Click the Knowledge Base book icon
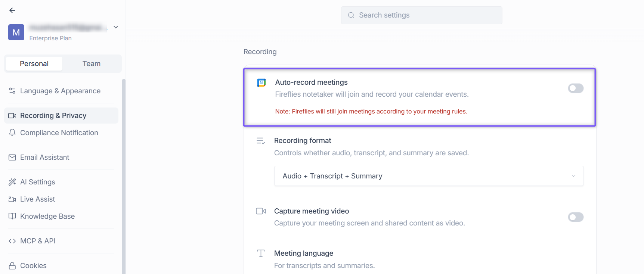The image size is (644, 274). [12, 216]
